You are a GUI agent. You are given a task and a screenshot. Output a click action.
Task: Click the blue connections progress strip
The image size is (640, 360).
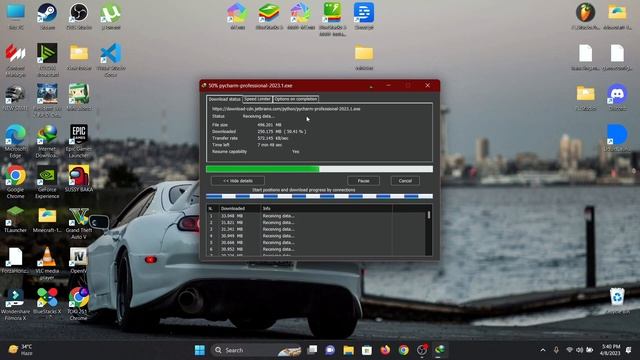(x=319, y=196)
